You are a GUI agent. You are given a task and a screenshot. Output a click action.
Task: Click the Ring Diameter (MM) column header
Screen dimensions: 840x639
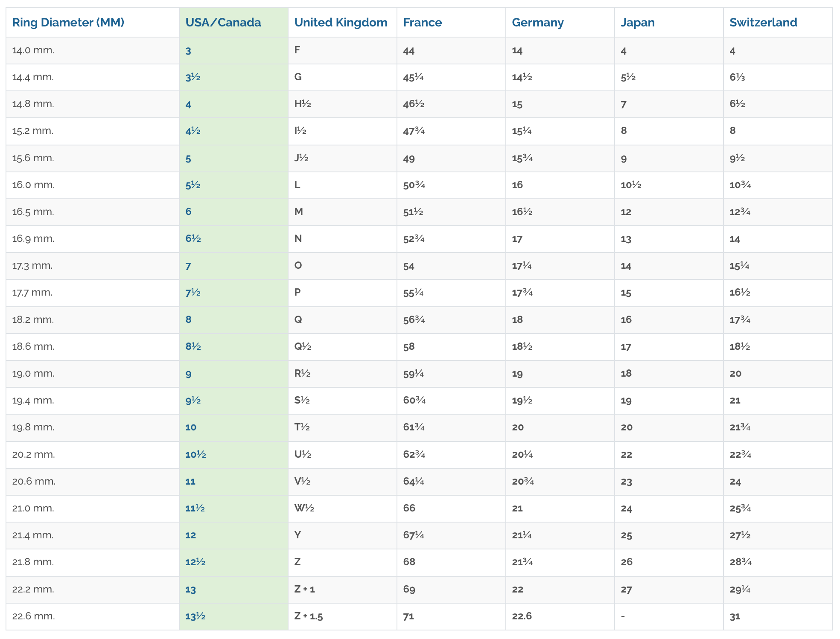point(93,23)
